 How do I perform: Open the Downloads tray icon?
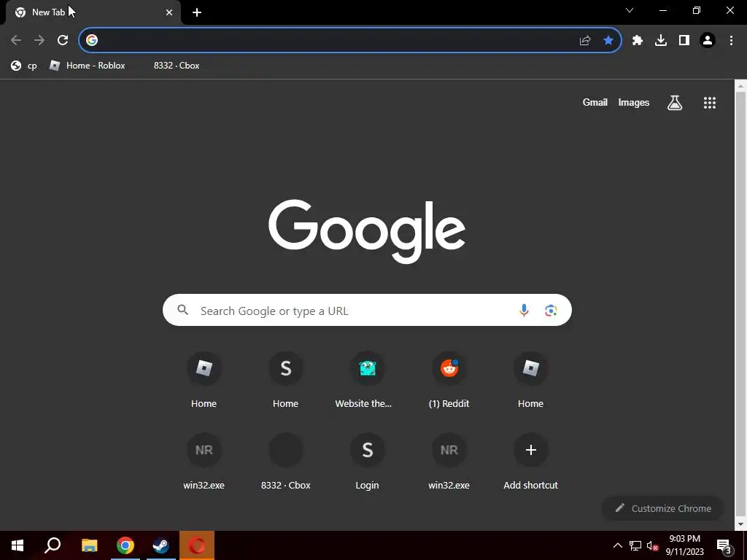coord(661,40)
